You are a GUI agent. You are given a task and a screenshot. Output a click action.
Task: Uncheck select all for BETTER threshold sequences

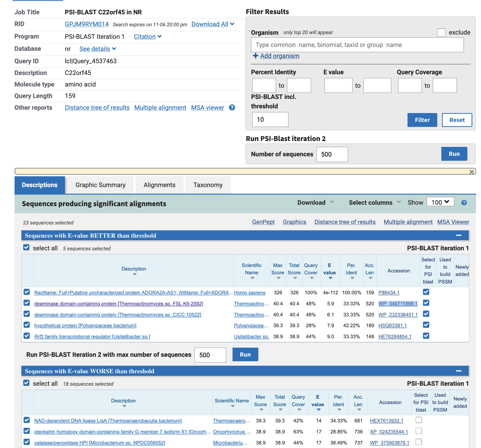click(26, 248)
